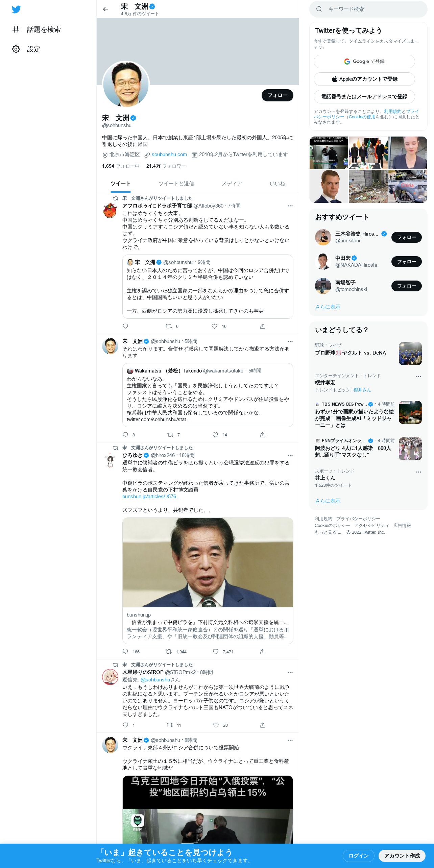Image resolution: width=434 pixels, height=868 pixels.
Task: Click the Twitter bird logo
Action: click(16, 9)
